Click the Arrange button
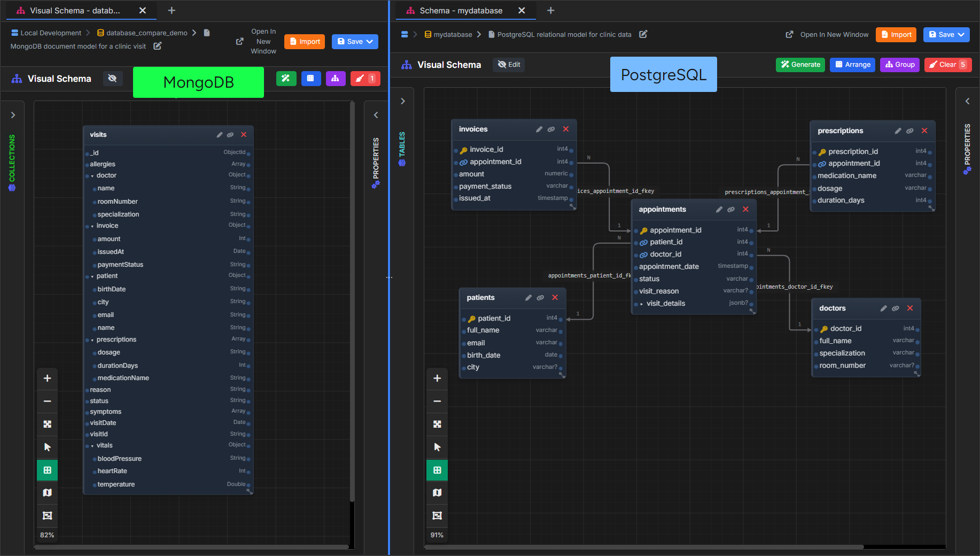Image resolution: width=980 pixels, height=556 pixels. pos(853,65)
